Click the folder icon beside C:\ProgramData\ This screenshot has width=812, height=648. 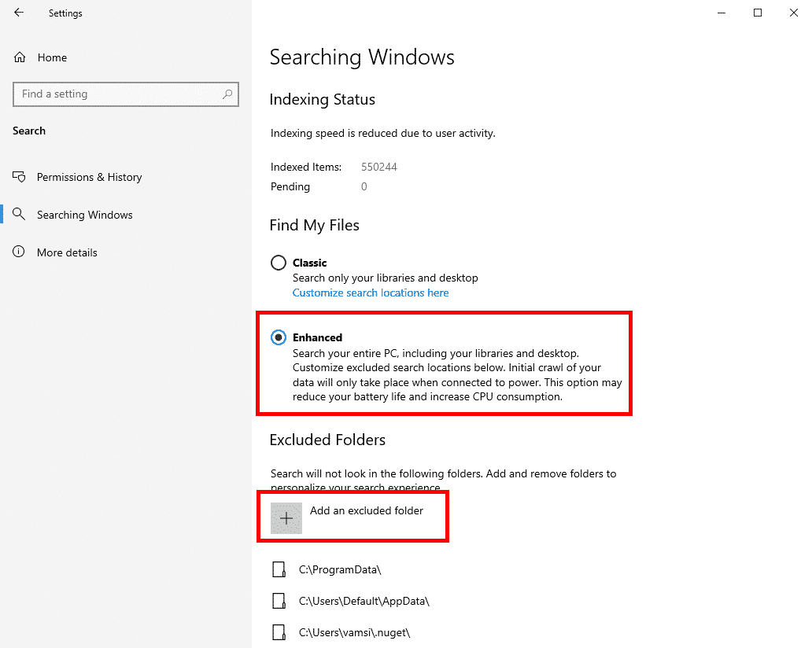(x=279, y=569)
